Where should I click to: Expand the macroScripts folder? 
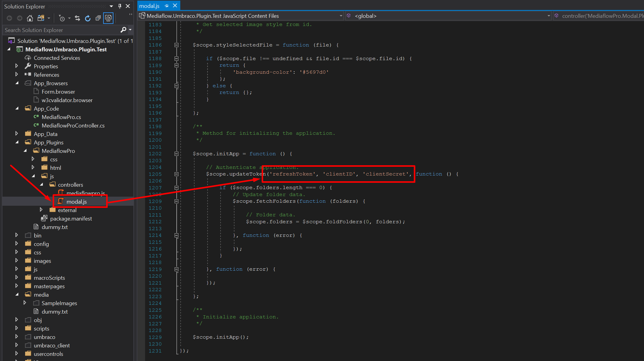click(17, 277)
